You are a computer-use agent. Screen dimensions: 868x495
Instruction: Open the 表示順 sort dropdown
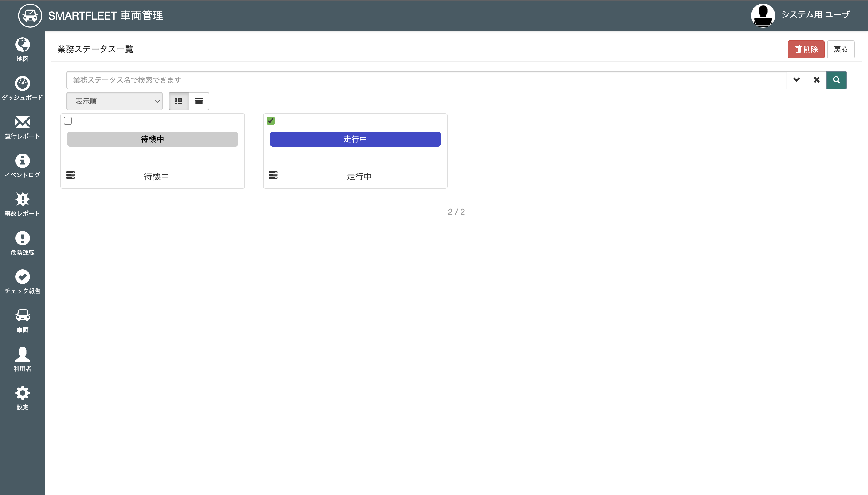114,101
